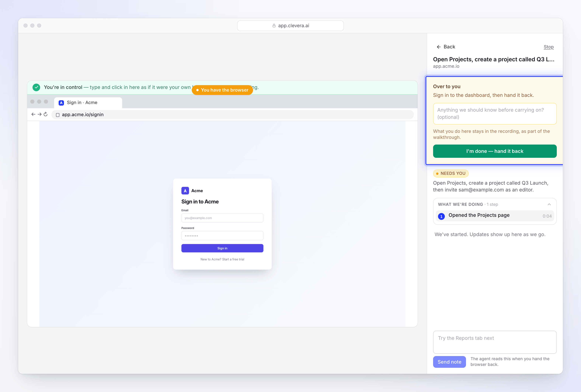Click the Stop link
Screen dimensions: 581x392
click(x=548, y=47)
